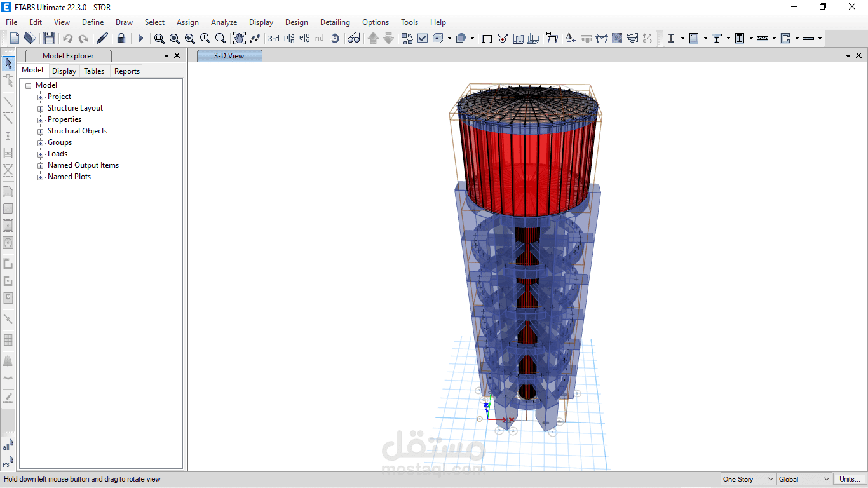The height and width of the screenshot is (488, 868).
Task: Set default 3-d view button
Action: coord(274,38)
